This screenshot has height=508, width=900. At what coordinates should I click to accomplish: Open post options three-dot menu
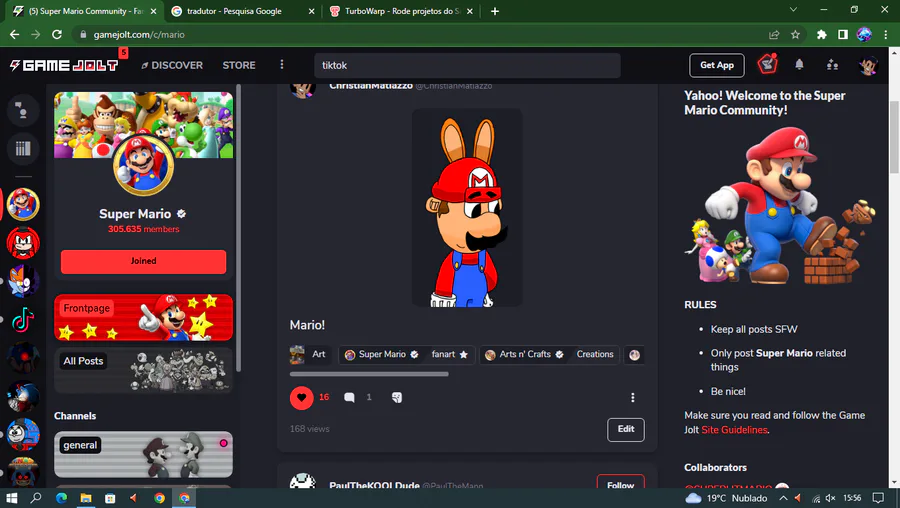pyautogui.click(x=633, y=397)
